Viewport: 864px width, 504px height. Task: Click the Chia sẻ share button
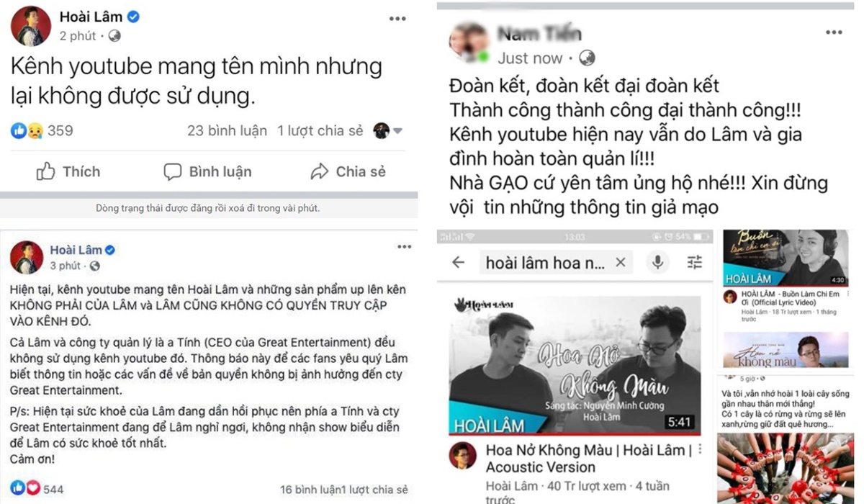point(348,171)
